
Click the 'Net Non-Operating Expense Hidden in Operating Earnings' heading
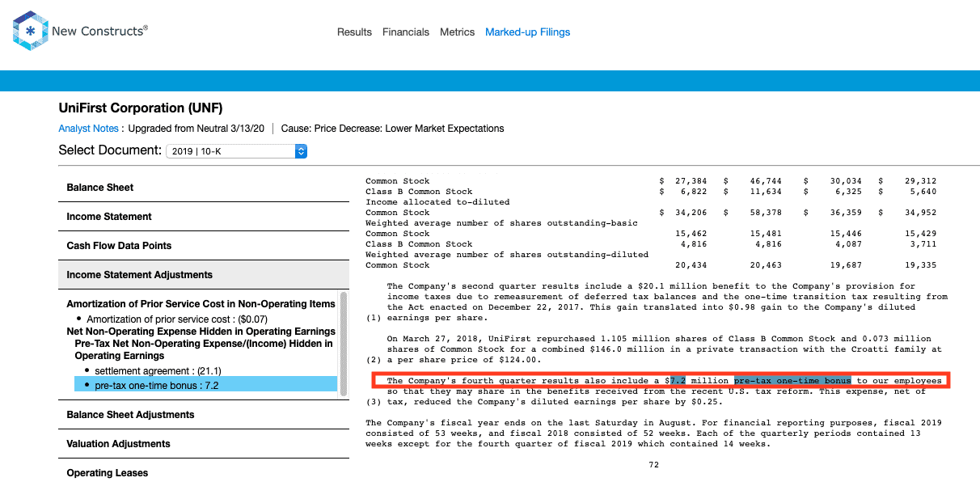pyautogui.click(x=201, y=332)
